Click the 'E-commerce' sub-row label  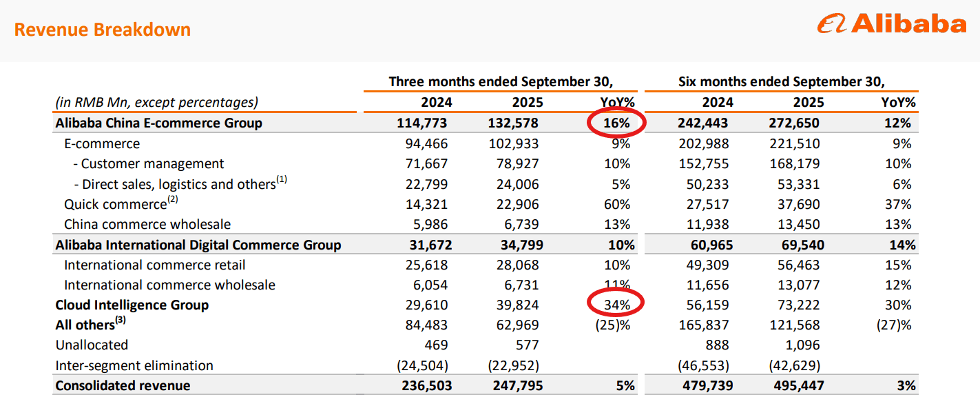click(x=102, y=144)
